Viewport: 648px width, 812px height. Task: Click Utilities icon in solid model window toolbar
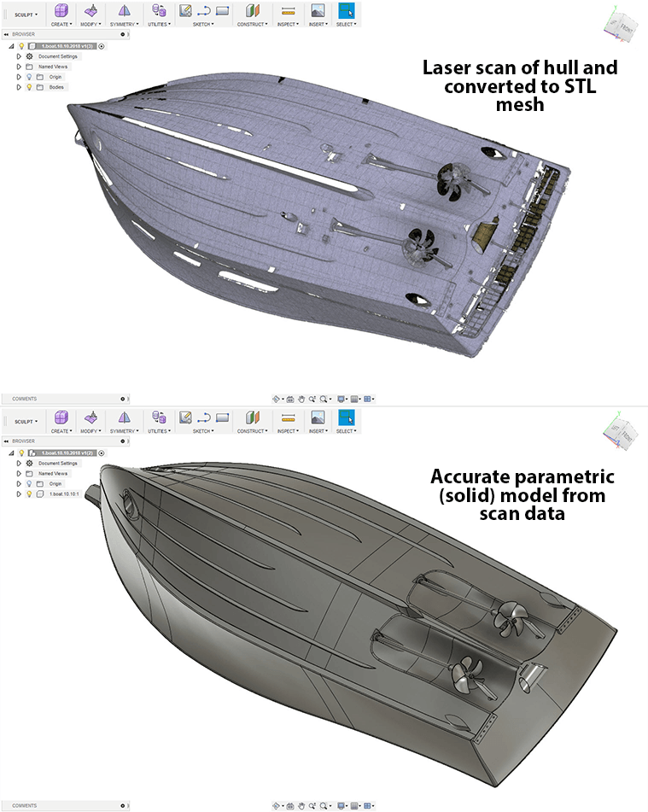pyautogui.click(x=159, y=418)
